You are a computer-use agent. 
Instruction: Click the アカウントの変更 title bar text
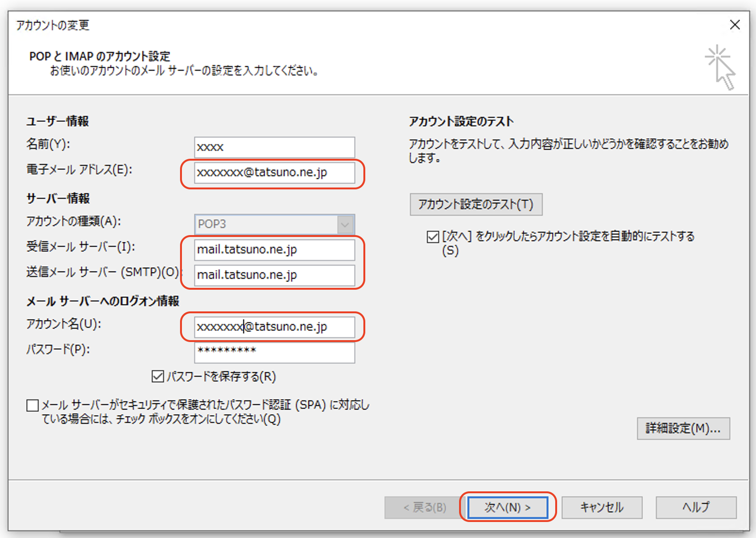click(x=53, y=25)
